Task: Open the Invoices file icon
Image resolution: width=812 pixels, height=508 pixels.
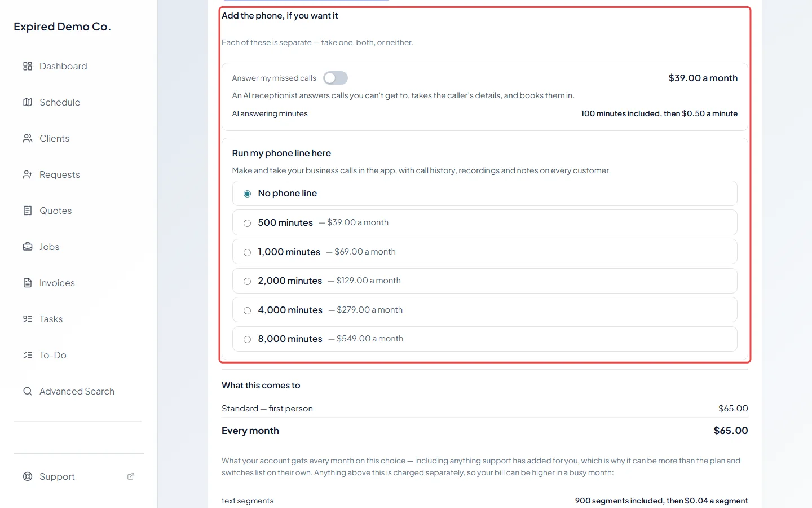Action: 28,283
